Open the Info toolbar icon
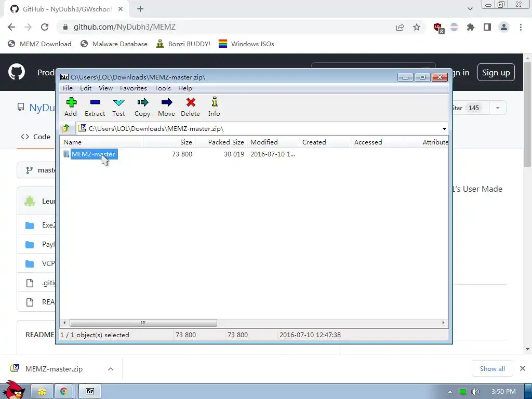Viewport: 532px width, 399px height. [x=214, y=107]
